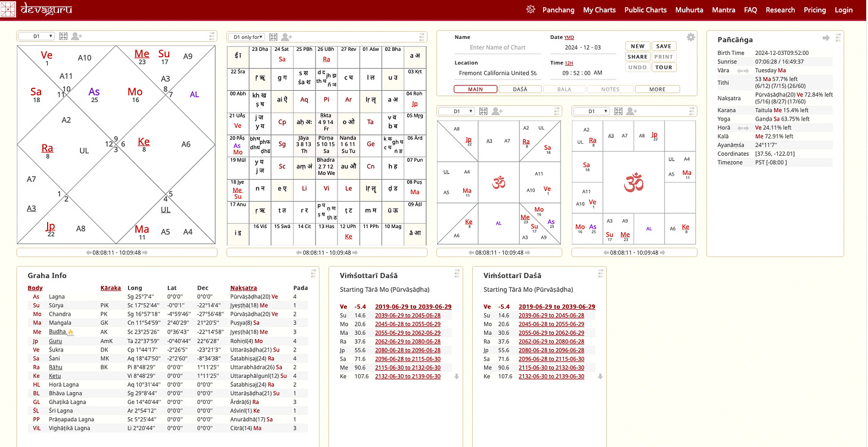Click the Horā left-right arrows icon
Viewport: 868px width, 447px height.
coord(743,128)
